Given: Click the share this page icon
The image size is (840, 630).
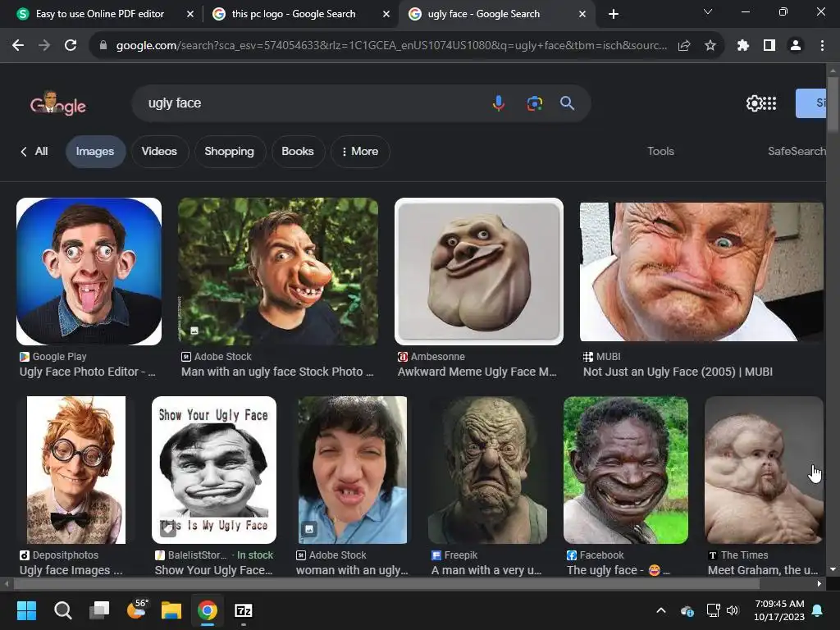Looking at the screenshot, I should 683,46.
